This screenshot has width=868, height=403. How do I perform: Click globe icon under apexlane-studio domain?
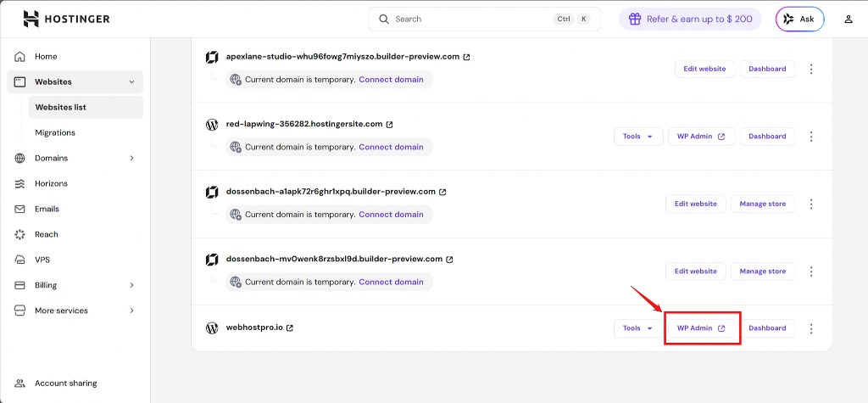pyautogui.click(x=236, y=79)
